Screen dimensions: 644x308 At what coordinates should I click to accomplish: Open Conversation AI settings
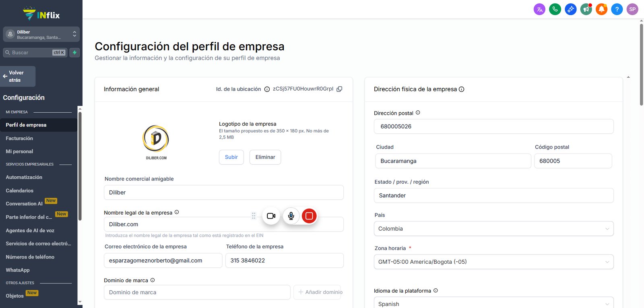point(24,204)
